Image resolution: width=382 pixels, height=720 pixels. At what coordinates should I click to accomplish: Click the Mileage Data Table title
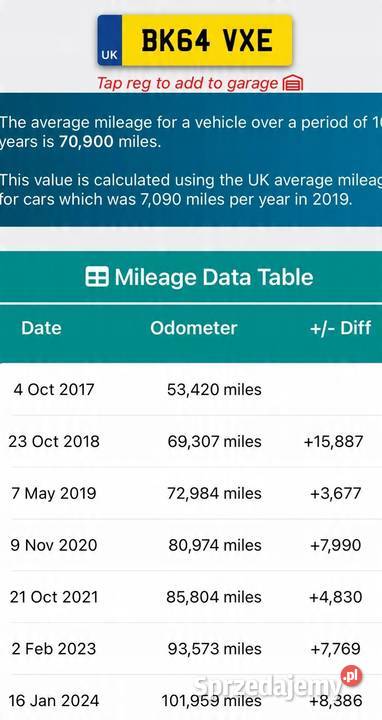click(x=214, y=277)
